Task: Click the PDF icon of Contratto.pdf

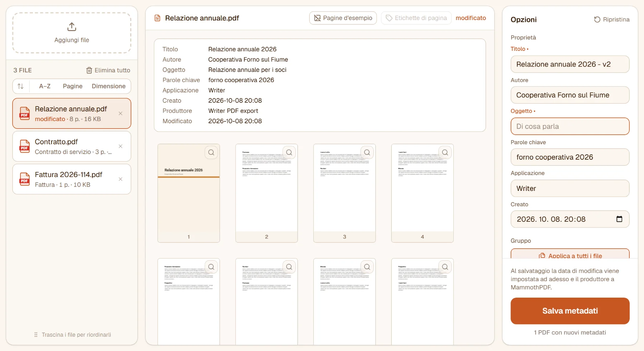Action: point(24,146)
